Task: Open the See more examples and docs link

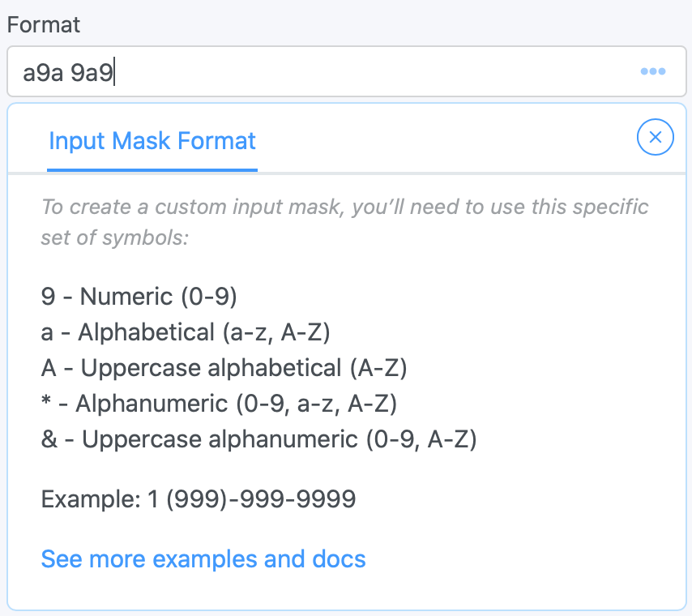Action: click(x=203, y=559)
